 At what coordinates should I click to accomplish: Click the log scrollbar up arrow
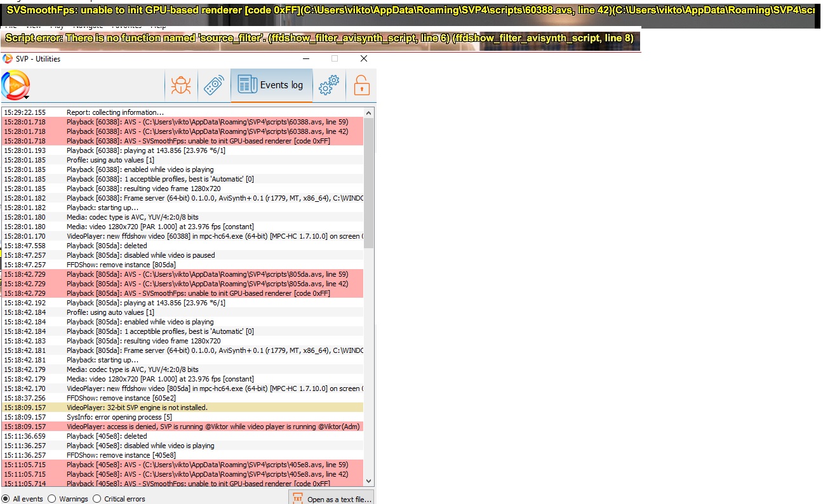369,112
